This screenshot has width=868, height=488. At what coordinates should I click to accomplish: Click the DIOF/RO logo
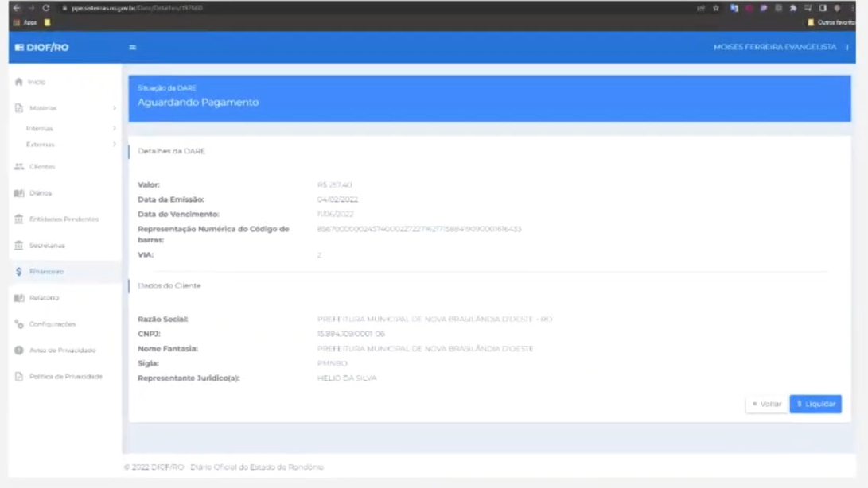[42, 48]
